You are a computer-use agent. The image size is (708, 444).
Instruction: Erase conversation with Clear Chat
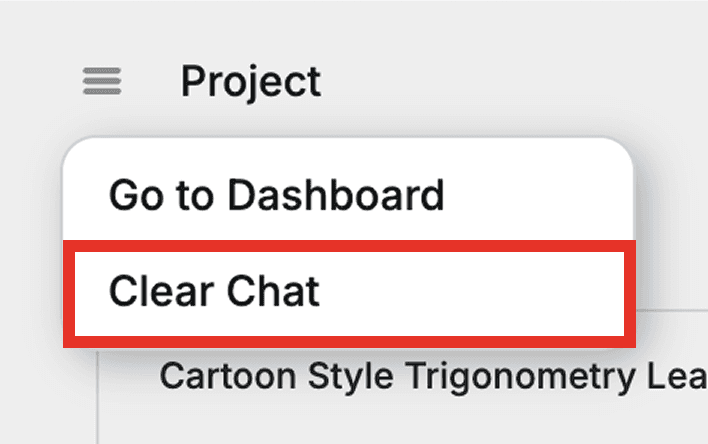214,291
